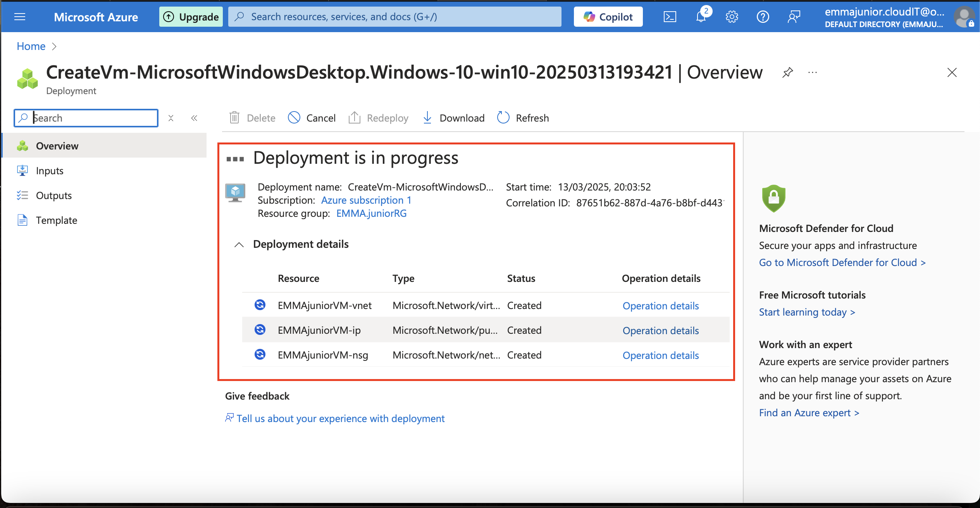980x508 pixels.
Task: Select EMMAjuniorVM-vnet resource name
Action: (x=325, y=305)
